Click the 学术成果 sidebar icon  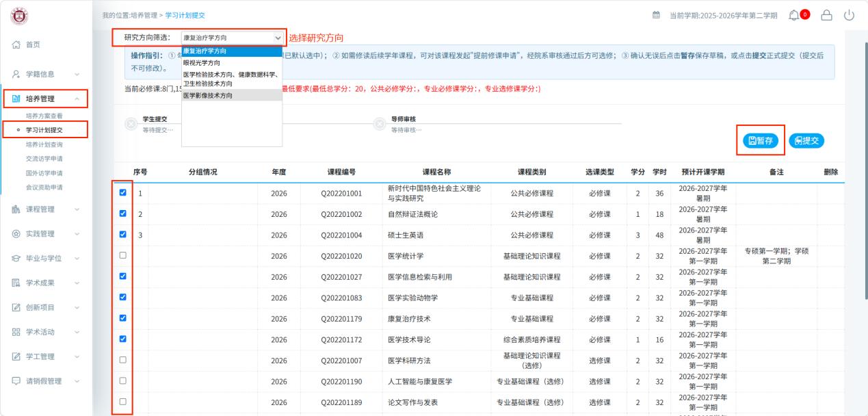(x=14, y=283)
